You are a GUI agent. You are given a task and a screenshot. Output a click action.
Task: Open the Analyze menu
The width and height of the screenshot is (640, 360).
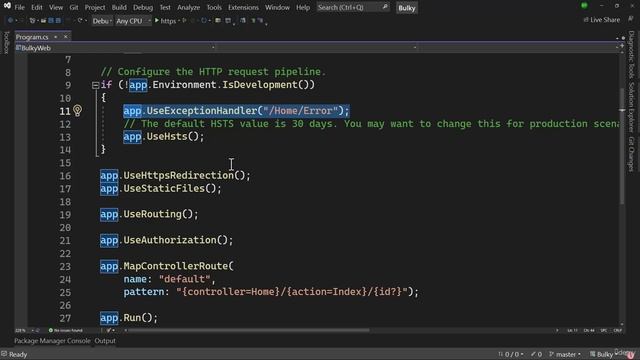pyautogui.click(x=188, y=7)
